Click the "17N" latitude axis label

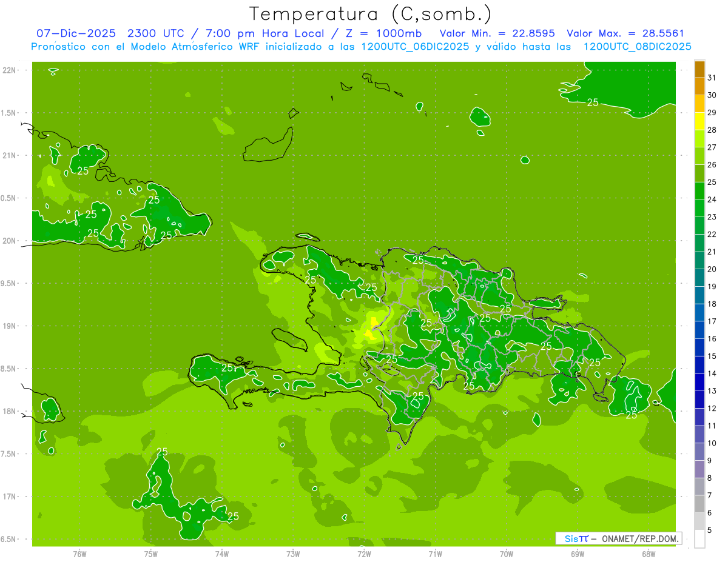pos(10,497)
